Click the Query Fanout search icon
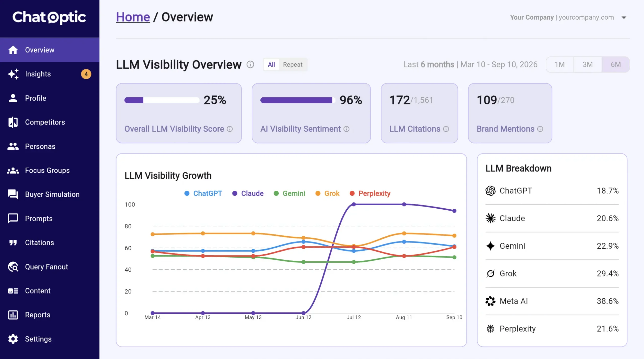This screenshot has height=359, width=644. [x=13, y=267]
